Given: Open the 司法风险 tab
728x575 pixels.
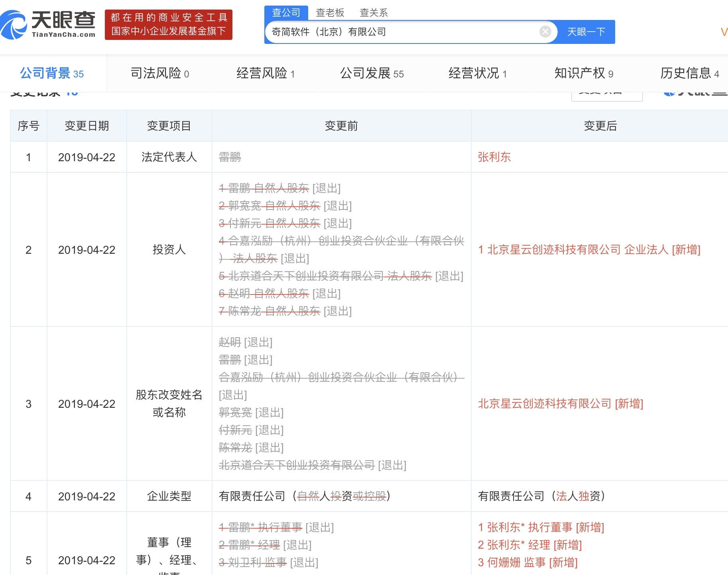Looking at the screenshot, I should click(x=160, y=73).
